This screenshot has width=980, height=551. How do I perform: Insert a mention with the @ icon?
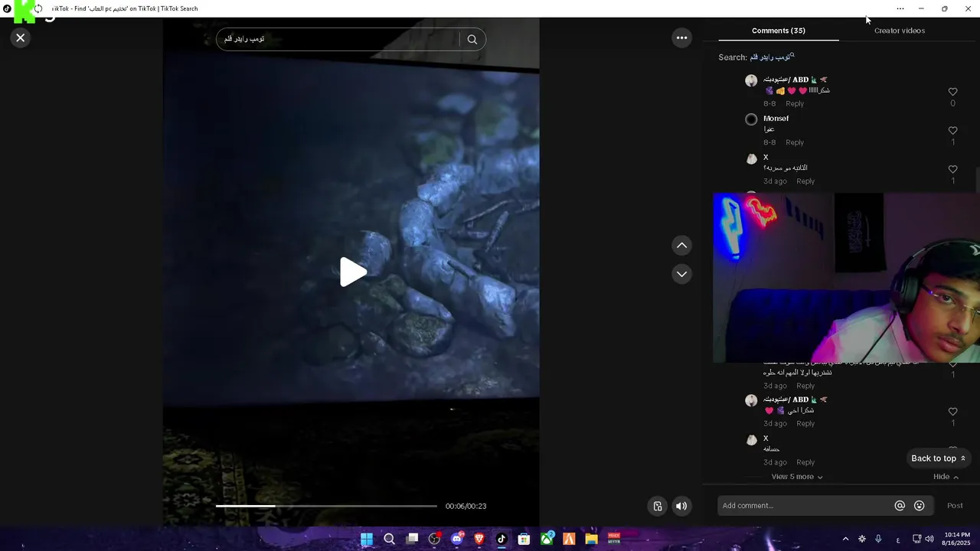point(900,506)
